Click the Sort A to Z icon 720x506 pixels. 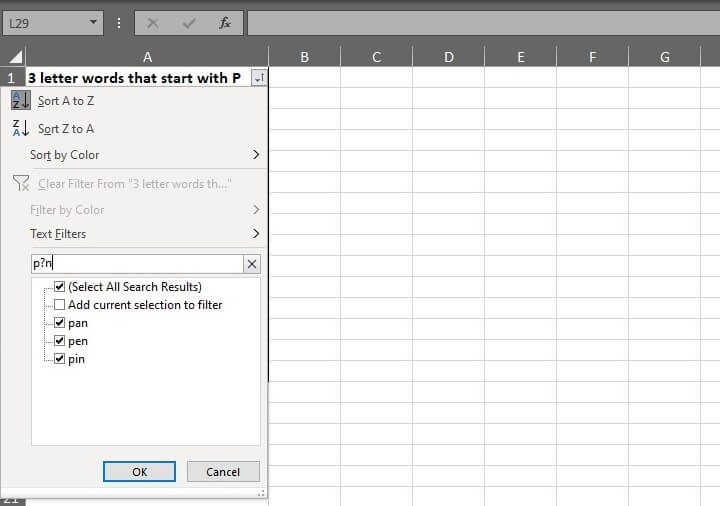click(x=21, y=100)
